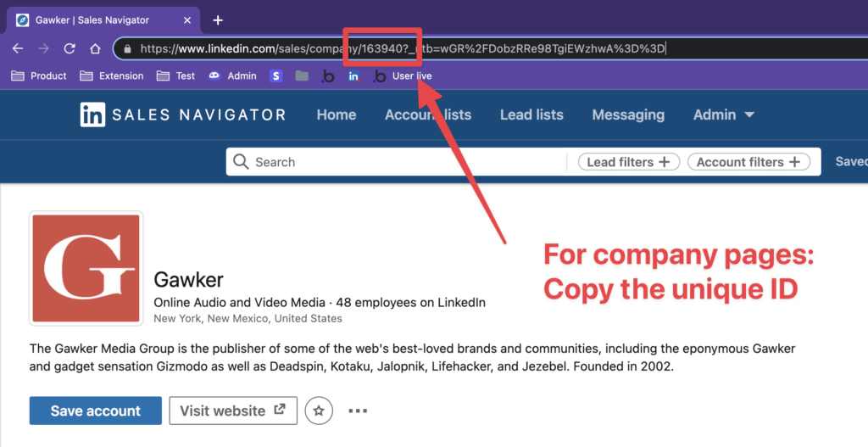Screen dimensions: 868x447
Task: Close the Gawker Sales Navigator tab
Action: 187,20
